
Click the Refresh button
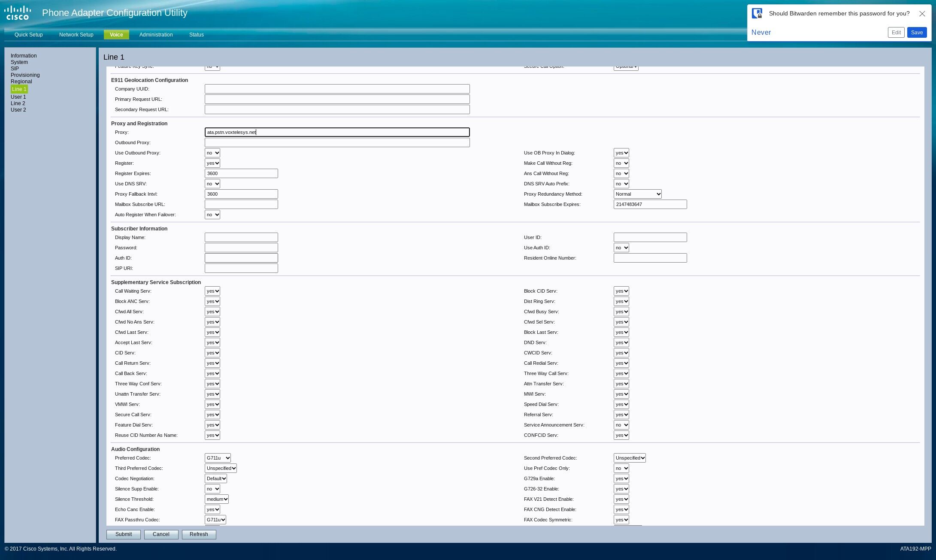click(x=199, y=534)
